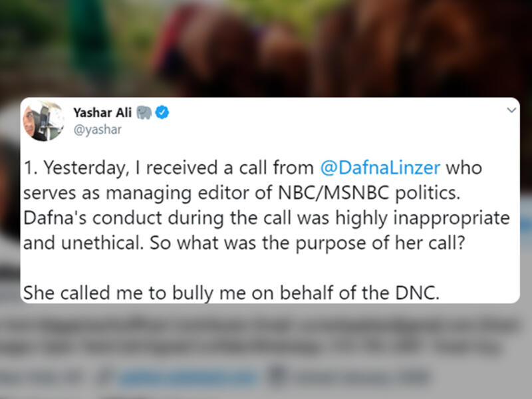Click the blurred blue link below the tweet
This screenshot has width=532, height=399.
coord(188,377)
